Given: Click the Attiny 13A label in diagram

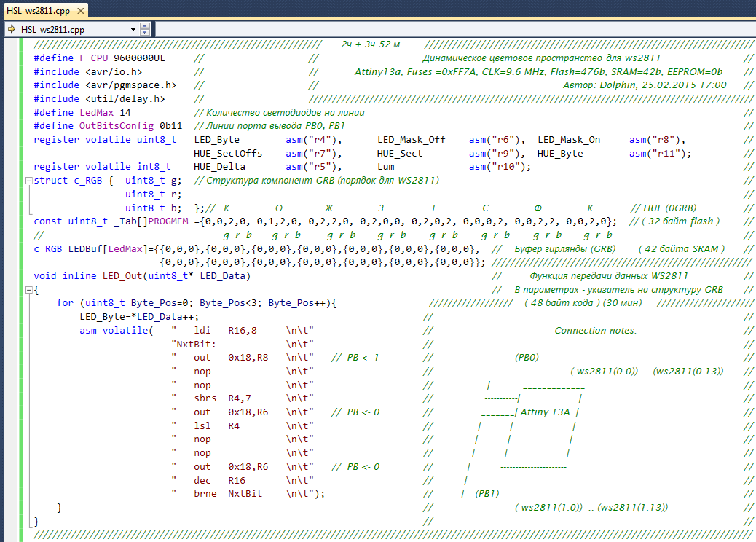Looking at the screenshot, I should point(545,412).
